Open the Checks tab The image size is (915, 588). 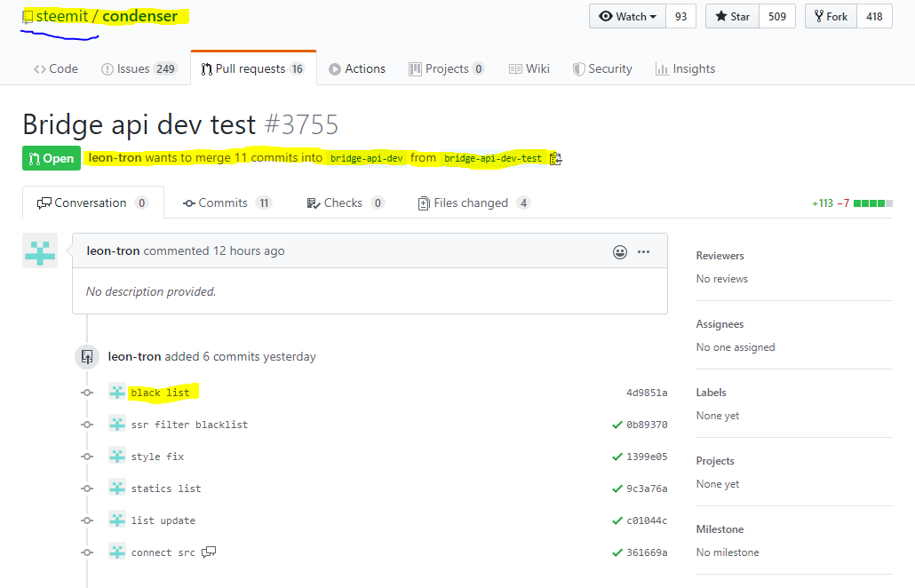[x=346, y=203]
